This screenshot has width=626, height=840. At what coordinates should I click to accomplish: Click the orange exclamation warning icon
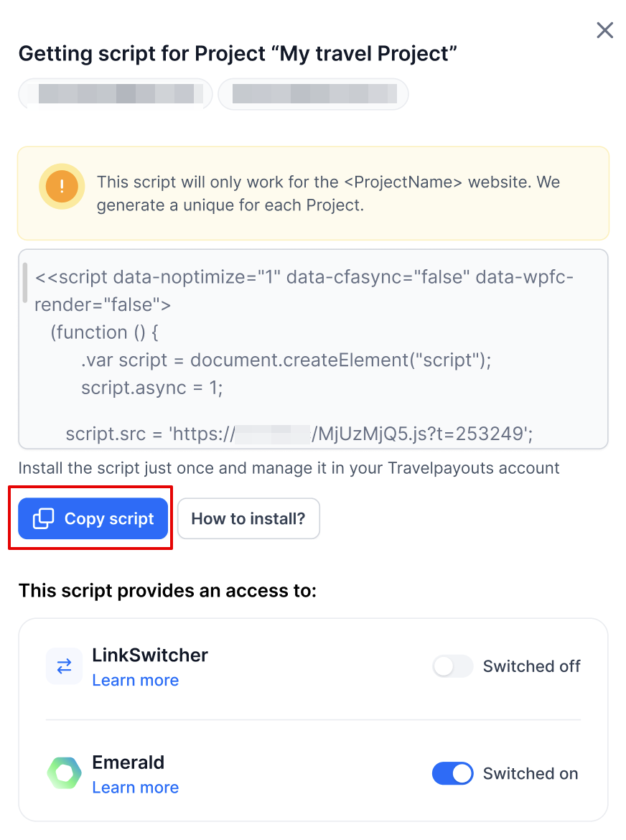62,187
